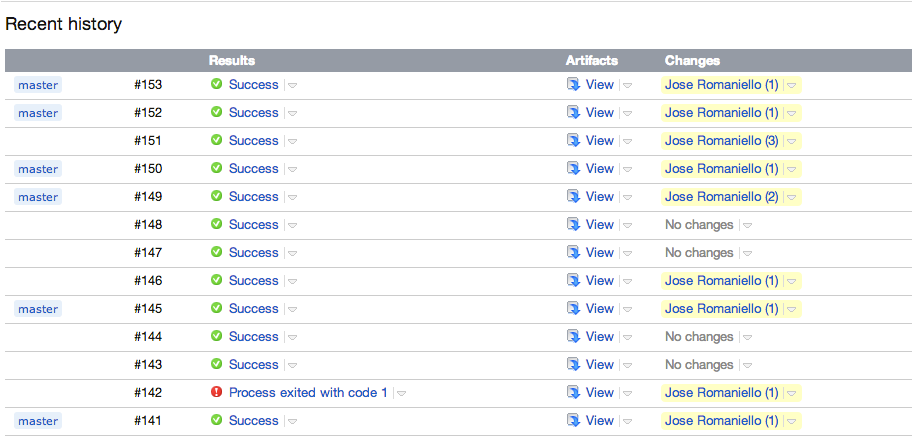Expand the 'No changes' dropdown for build #147
The height and width of the screenshot is (437, 912).
coord(747,253)
